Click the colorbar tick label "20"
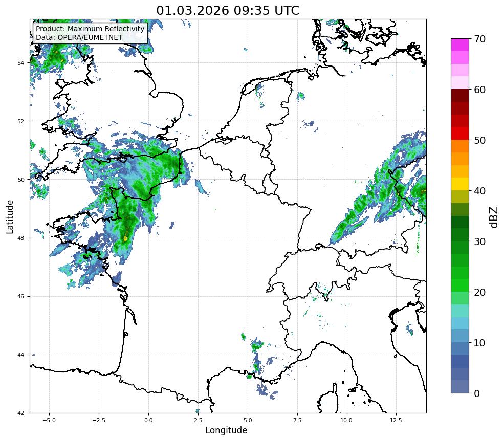 point(479,292)
